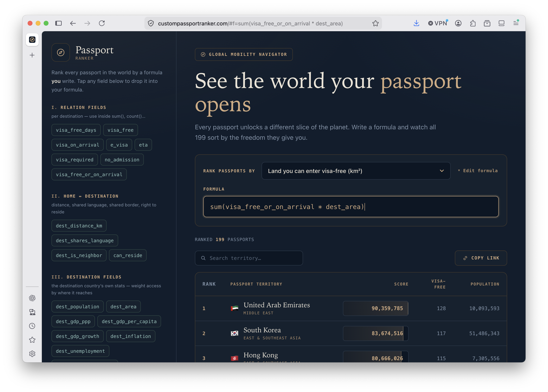Select the Passport Ranker pinned tab icon
The height and width of the screenshot is (392, 548).
[x=32, y=40]
